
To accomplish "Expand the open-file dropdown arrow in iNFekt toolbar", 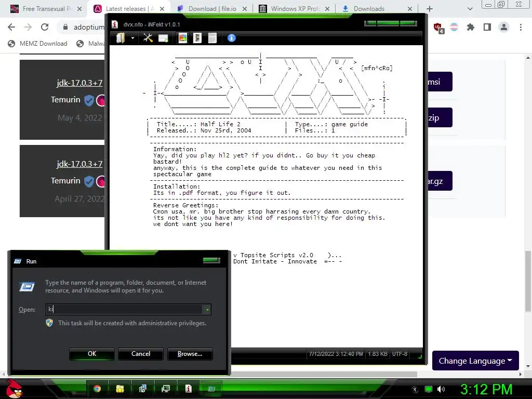I will point(132,38).
